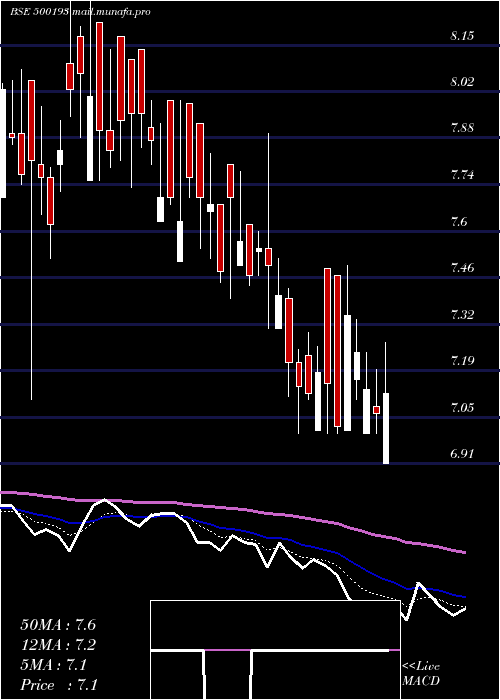
Task: Click the 7.46 price axis label
Action: pyautogui.click(x=462, y=268)
